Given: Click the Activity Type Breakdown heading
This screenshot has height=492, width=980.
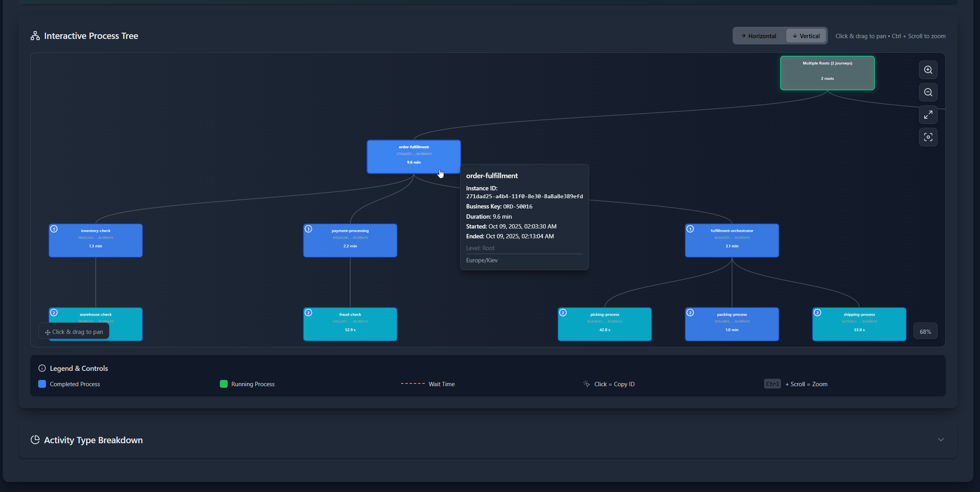Looking at the screenshot, I should [93, 440].
